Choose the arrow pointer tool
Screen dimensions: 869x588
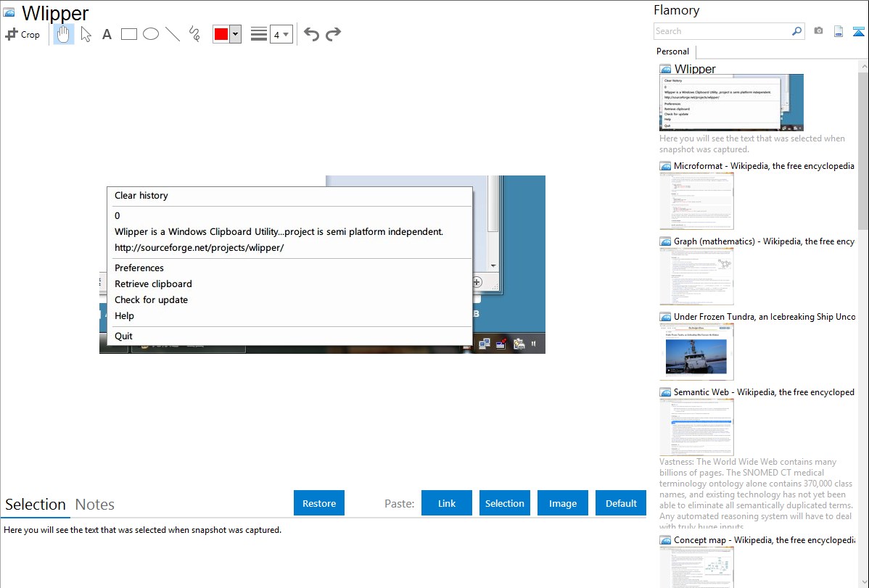(86, 34)
